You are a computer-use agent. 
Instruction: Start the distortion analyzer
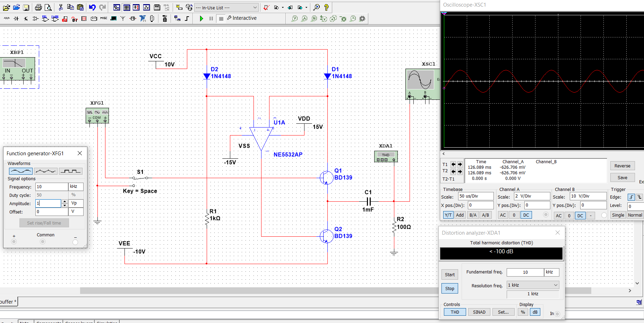(450, 274)
